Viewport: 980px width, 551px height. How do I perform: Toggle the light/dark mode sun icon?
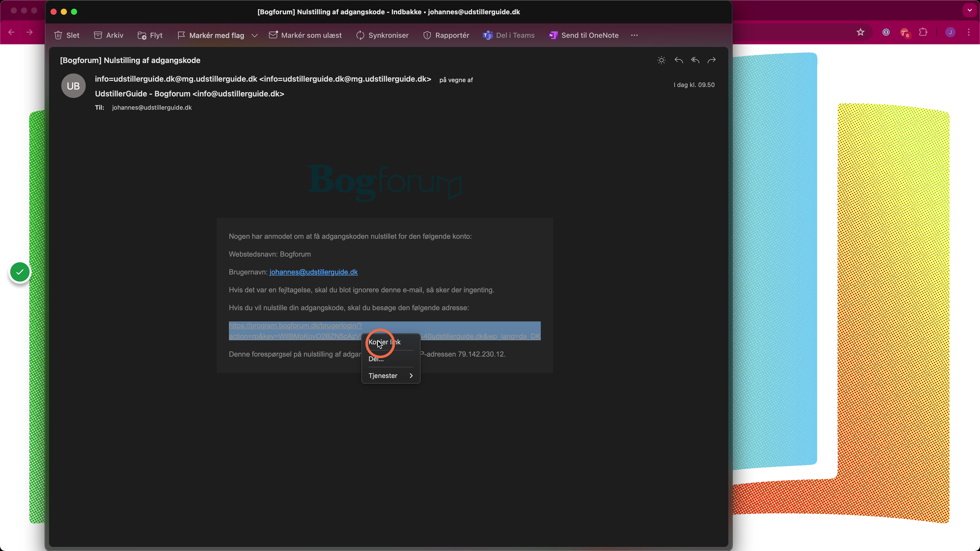click(x=661, y=60)
